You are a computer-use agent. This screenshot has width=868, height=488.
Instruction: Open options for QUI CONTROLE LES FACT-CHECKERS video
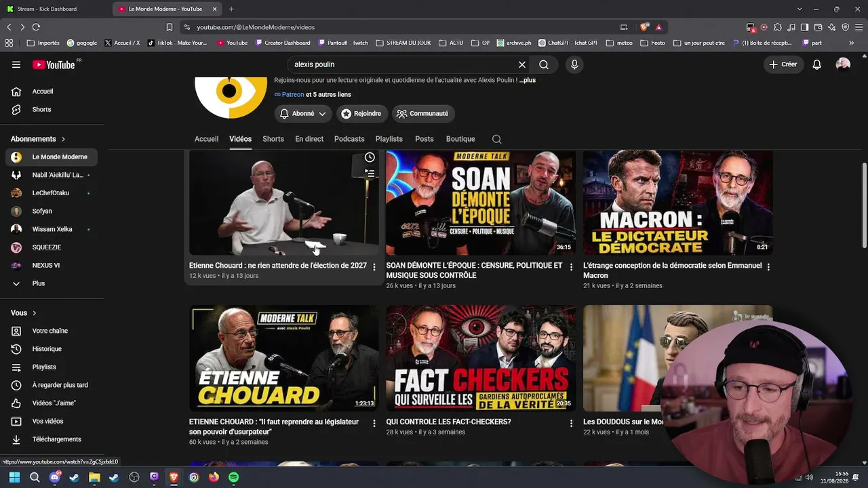[x=571, y=424]
